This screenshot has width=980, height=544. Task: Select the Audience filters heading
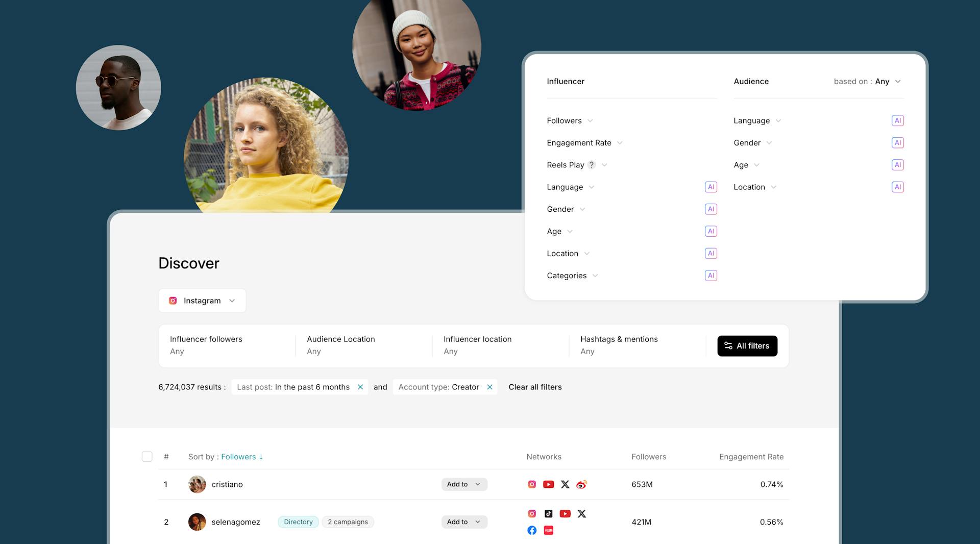(x=751, y=81)
